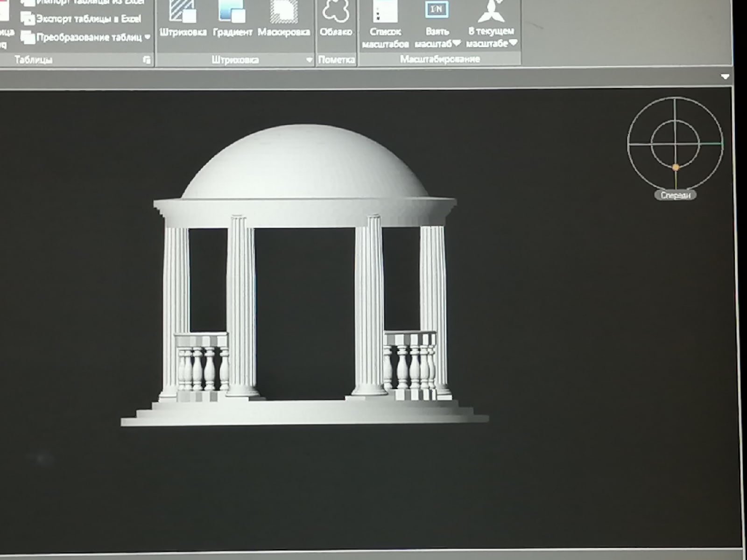Screen dimensions: 747x560
Task: Click the Преобразование таблиц button
Action: 82,37
